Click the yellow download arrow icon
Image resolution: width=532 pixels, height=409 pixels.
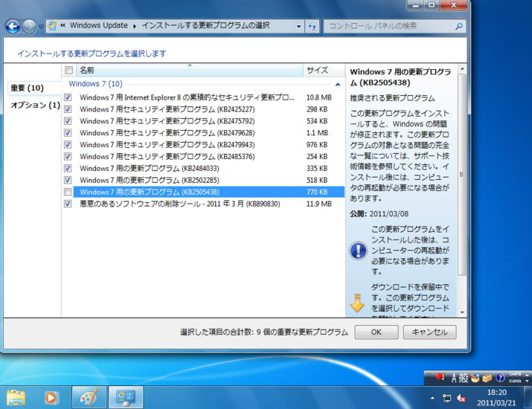(x=357, y=303)
